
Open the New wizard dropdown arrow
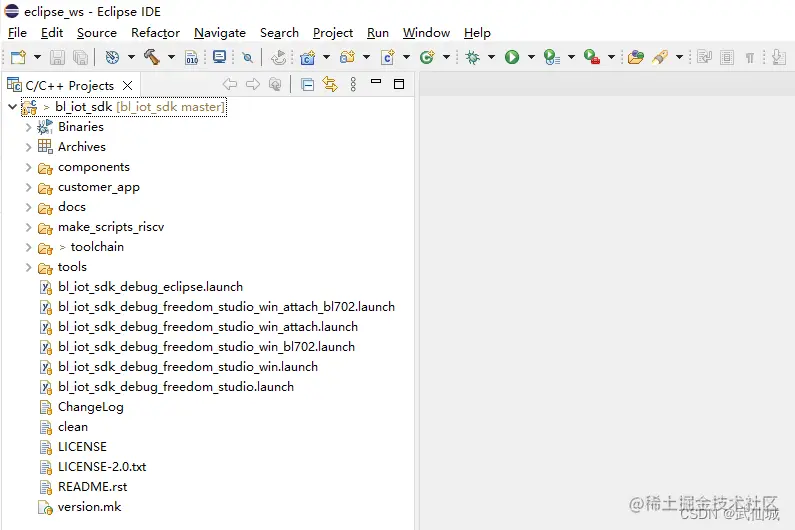38,57
